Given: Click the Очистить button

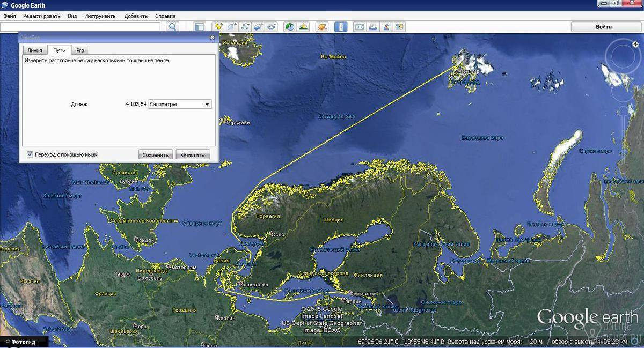Looking at the screenshot, I should pos(193,154).
